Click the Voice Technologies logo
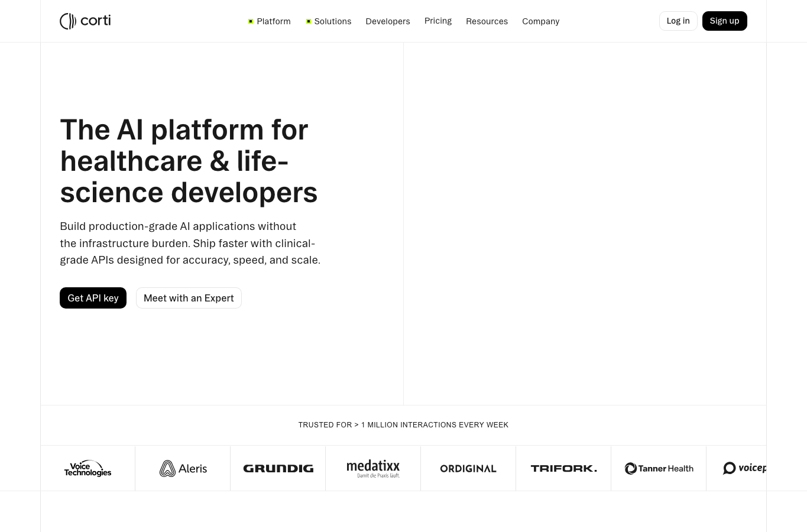The width and height of the screenshot is (807, 532). pyautogui.click(x=87, y=468)
